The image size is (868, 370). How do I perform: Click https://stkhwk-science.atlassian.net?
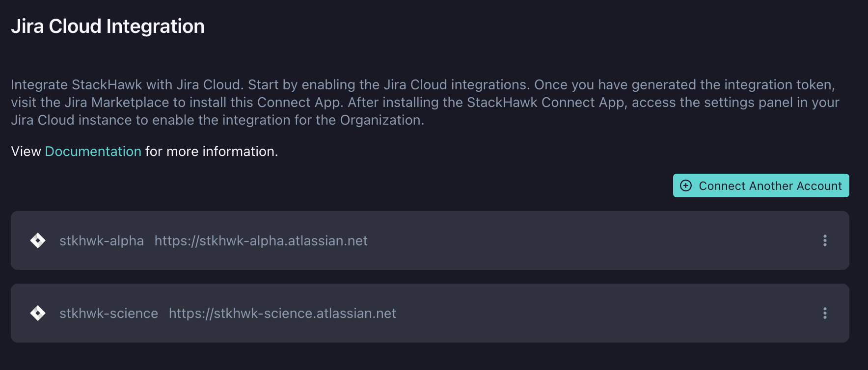tap(282, 313)
